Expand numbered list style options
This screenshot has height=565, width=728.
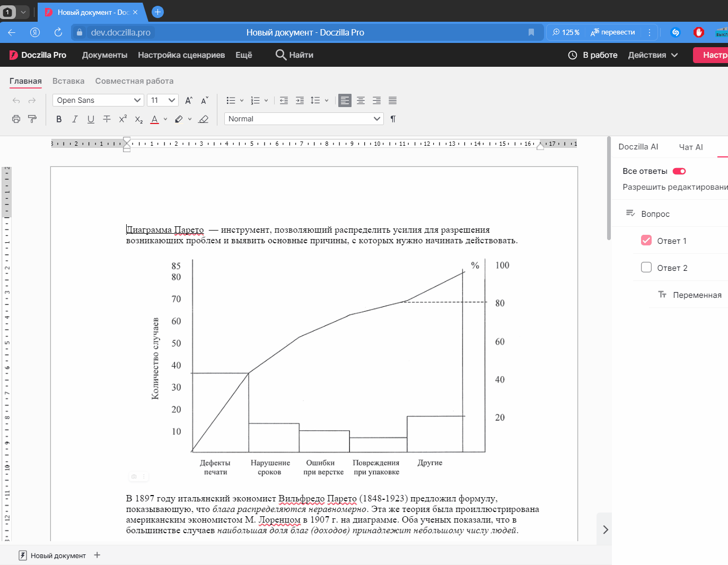coord(266,101)
